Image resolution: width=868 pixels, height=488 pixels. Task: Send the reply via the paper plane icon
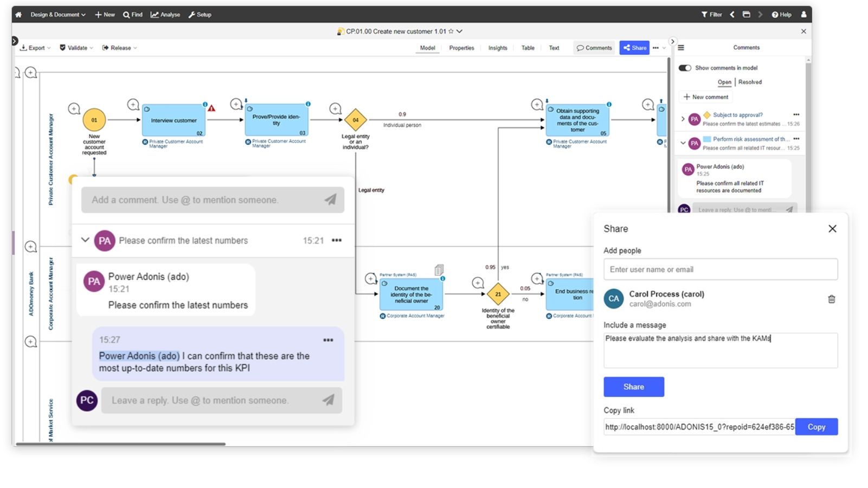point(329,400)
